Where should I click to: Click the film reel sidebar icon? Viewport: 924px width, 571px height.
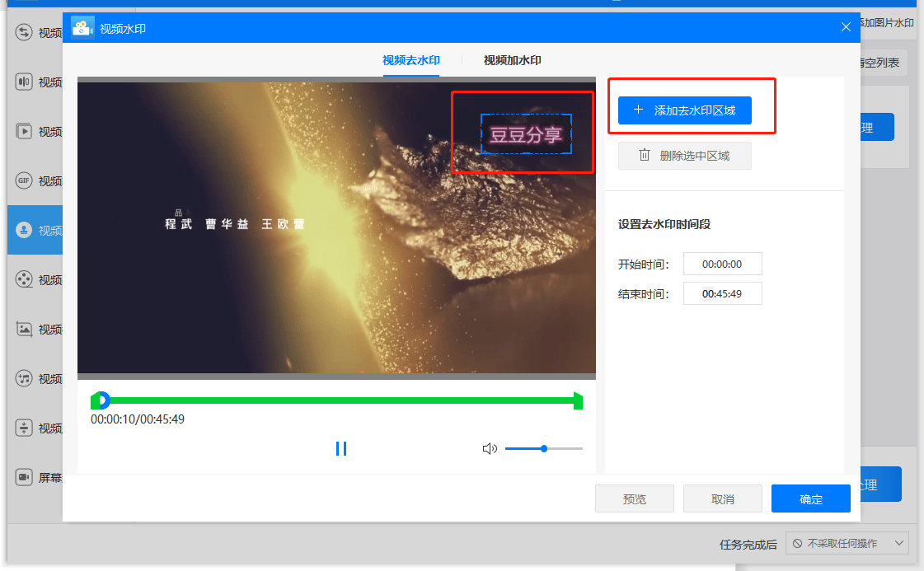[x=24, y=279]
